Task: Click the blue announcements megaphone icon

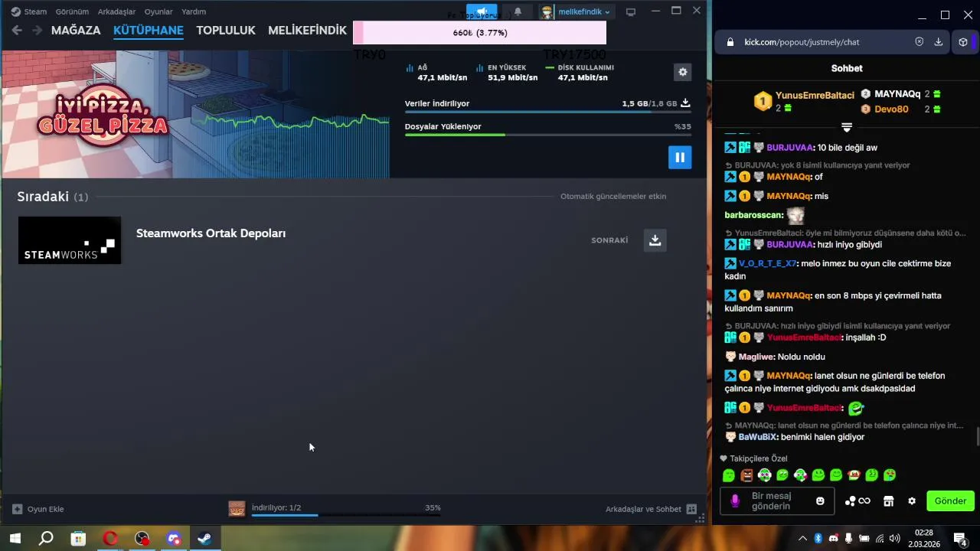Action: (482, 11)
